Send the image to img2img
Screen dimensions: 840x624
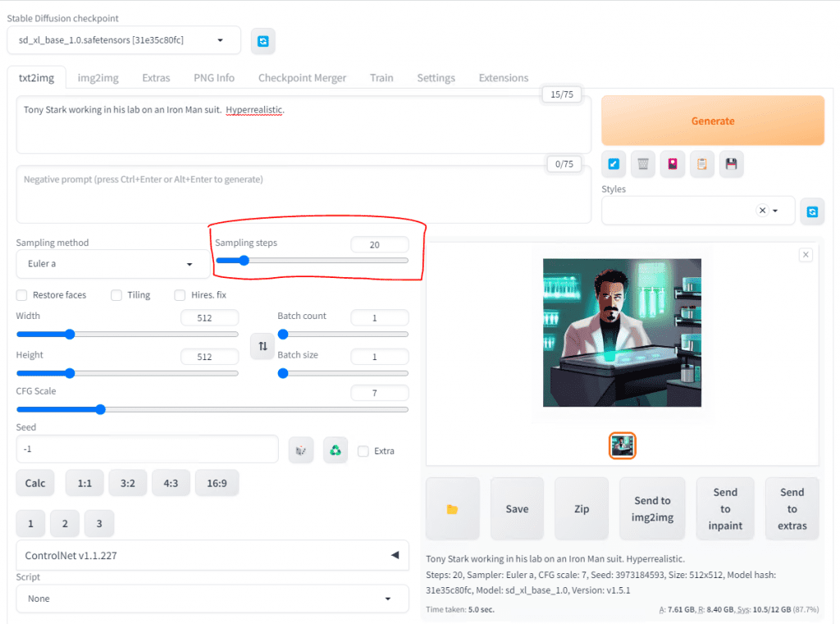(652, 509)
